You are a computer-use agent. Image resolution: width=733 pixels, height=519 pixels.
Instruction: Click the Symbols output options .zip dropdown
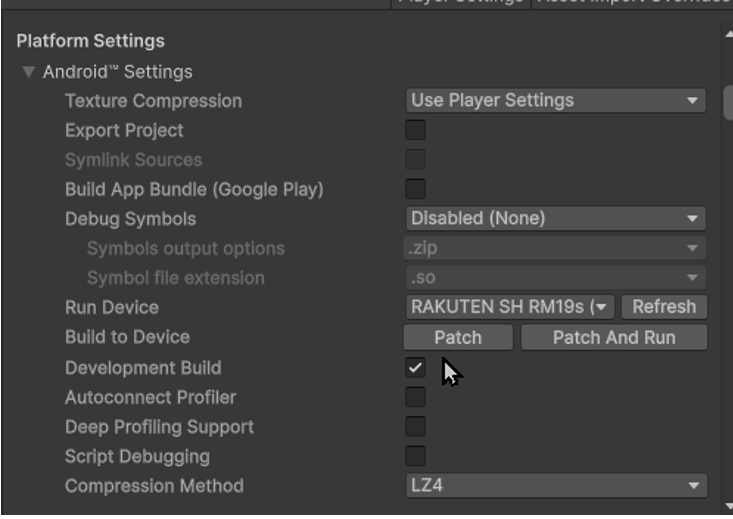[x=555, y=248]
